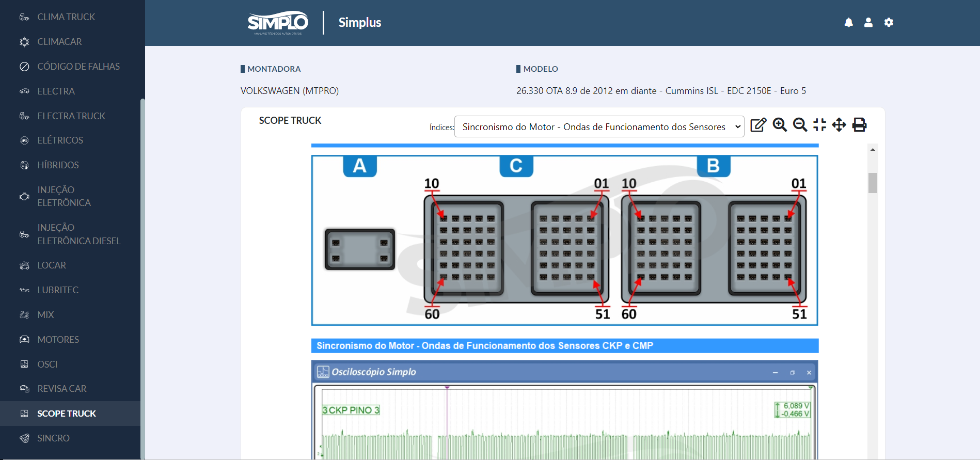Click the ECU connector pinout diagram
Screen dimensions: 980x460
coord(564,241)
